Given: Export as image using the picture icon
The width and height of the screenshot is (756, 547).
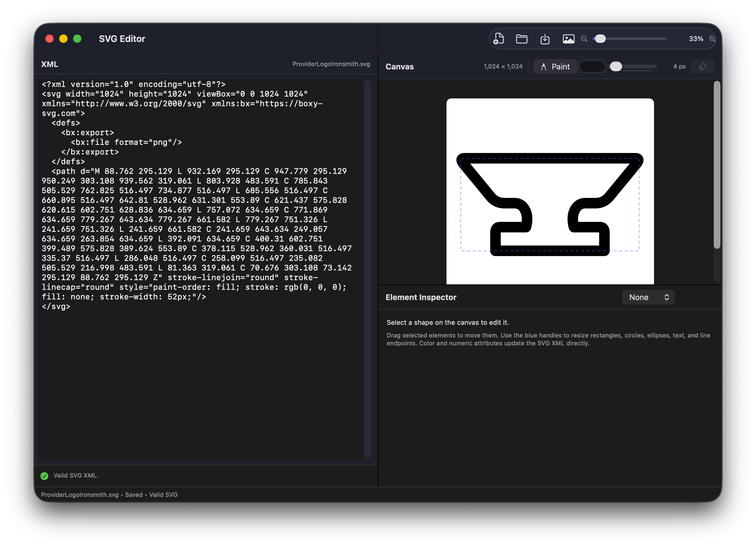Looking at the screenshot, I should 568,39.
